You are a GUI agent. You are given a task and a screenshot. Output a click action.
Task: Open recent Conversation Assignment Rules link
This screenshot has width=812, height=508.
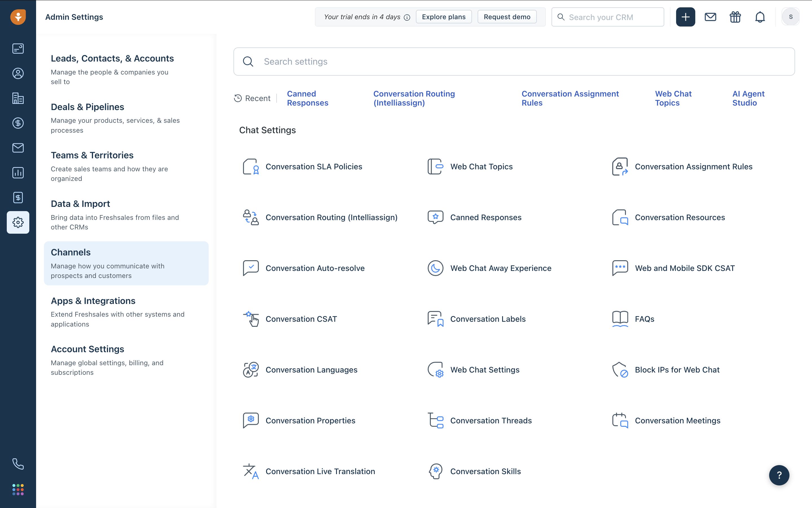570,98
